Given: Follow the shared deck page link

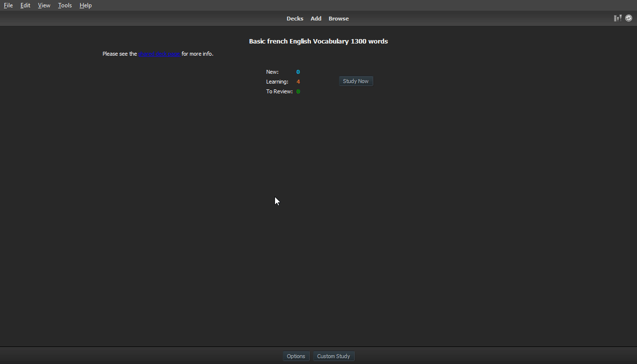Looking at the screenshot, I should (159, 54).
